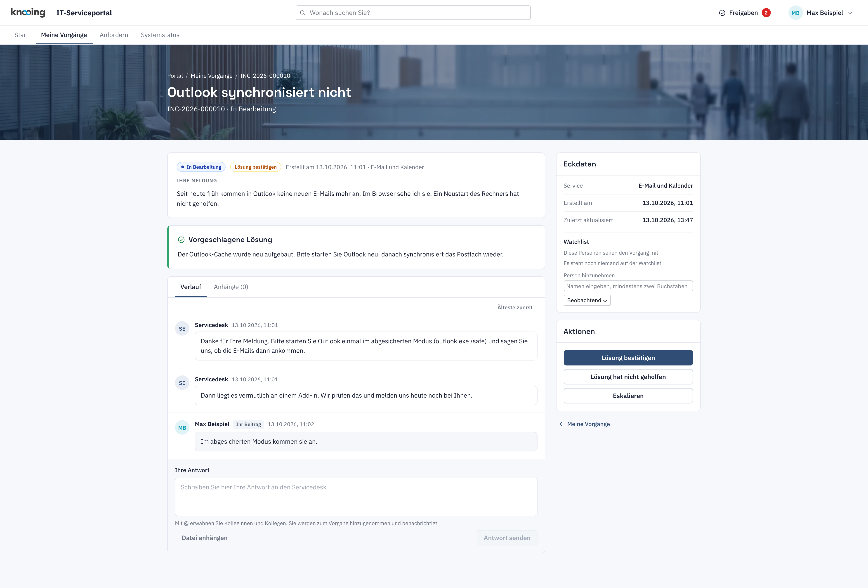868x588 pixels.
Task: Click the green check icon beside Vorgeschlagene Lösung
Action: click(181, 239)
